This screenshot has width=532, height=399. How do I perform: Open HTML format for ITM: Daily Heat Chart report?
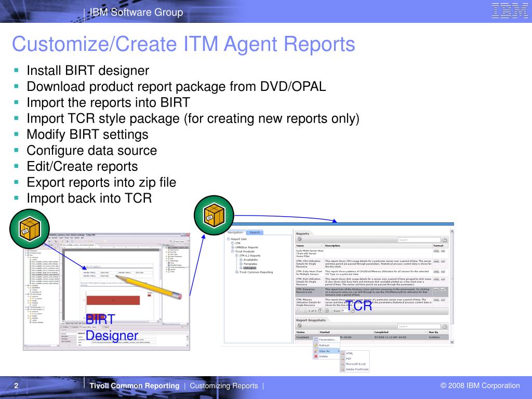tap(436, 272)
